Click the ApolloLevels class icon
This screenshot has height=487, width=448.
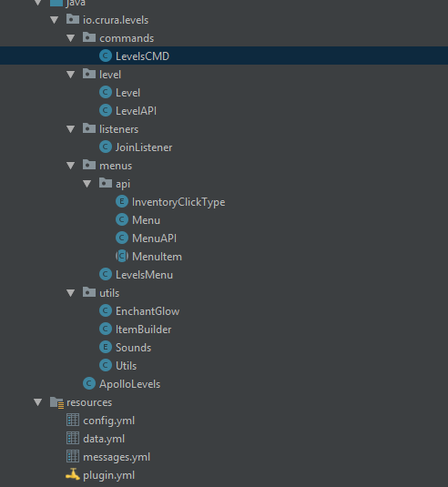pyautogui.click(x=89, y=383)
